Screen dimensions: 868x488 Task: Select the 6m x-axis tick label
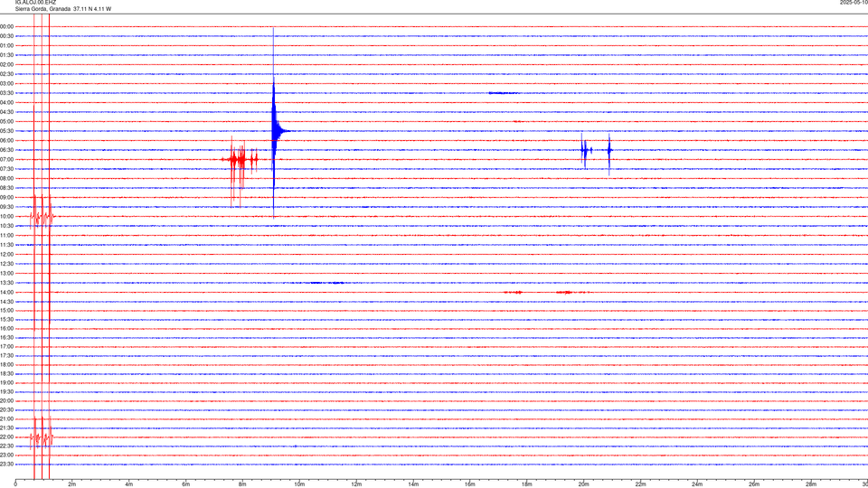(186, 484)
